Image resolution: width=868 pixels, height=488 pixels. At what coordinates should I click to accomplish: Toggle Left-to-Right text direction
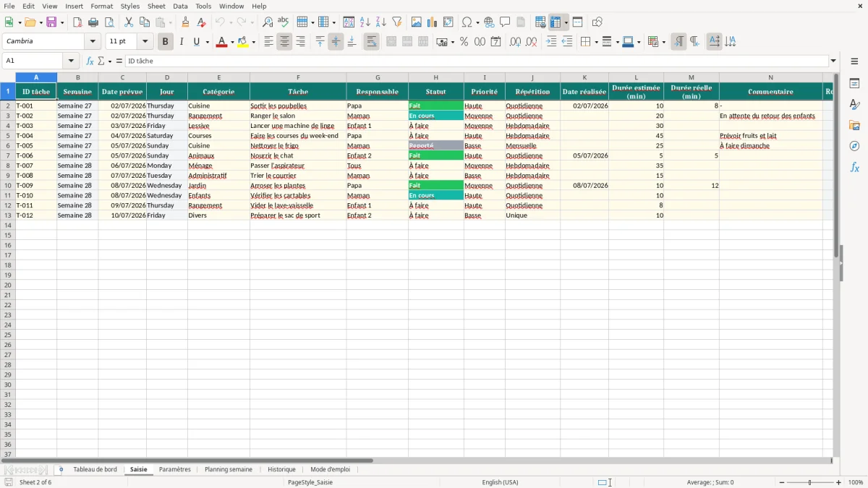pos(678,42)
